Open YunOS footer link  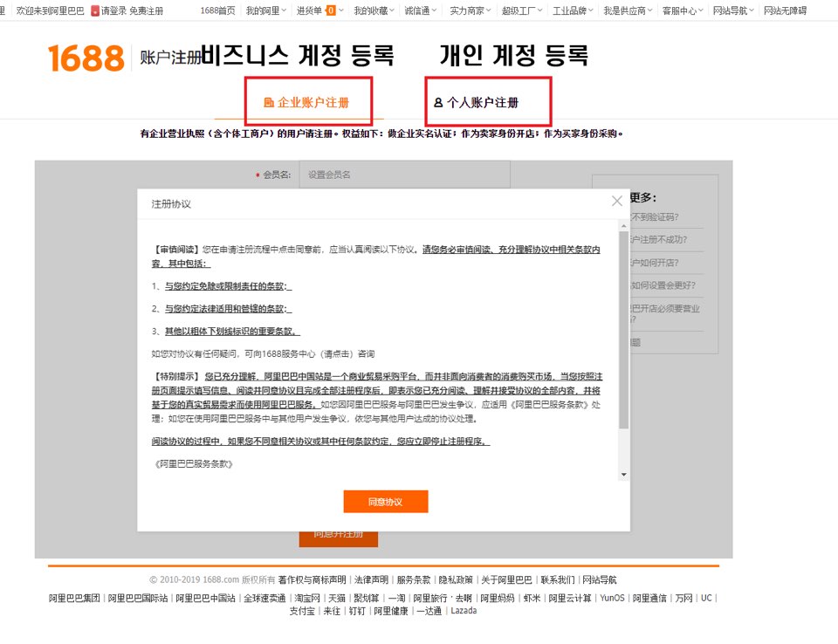click(x=612, y=598)
